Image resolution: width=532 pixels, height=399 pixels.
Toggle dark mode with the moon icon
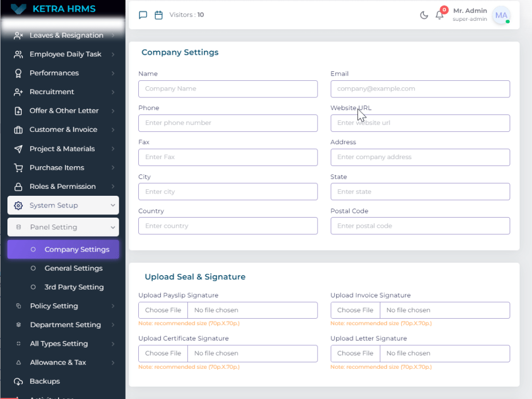point(423,15)
